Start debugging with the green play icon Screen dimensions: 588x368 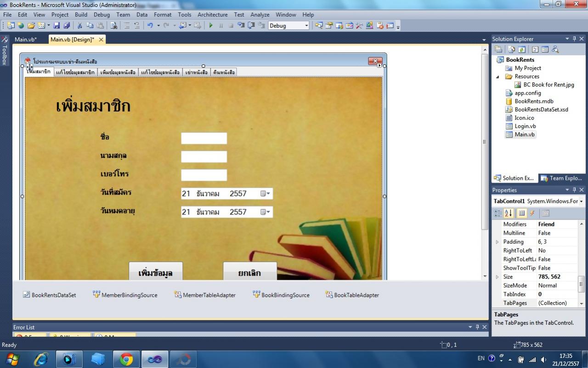pos(211,26)
